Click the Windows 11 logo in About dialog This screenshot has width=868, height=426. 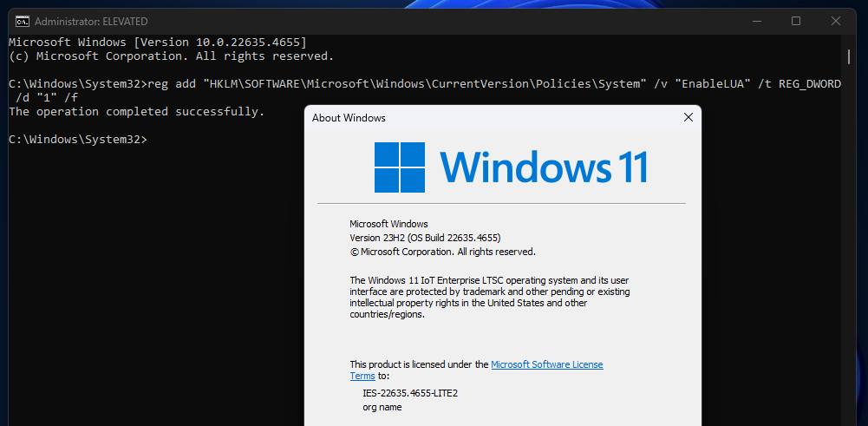tap(400, 167)
